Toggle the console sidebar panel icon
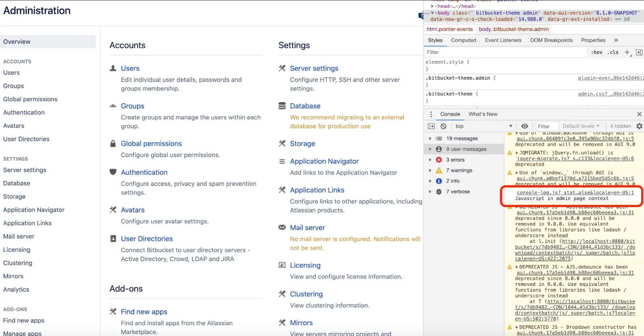The width and height of the screenshot is (644, 336). [431, 126]
